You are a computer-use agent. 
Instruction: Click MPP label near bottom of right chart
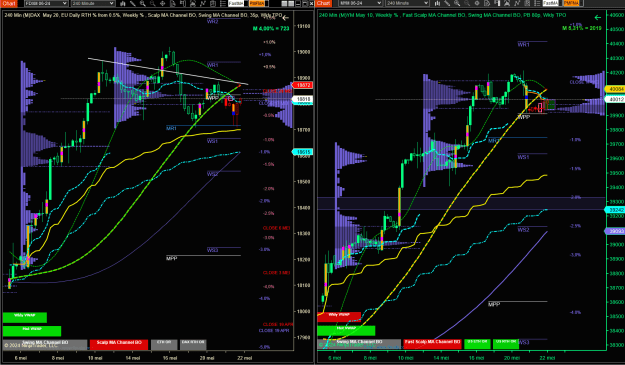click(494, 304)
